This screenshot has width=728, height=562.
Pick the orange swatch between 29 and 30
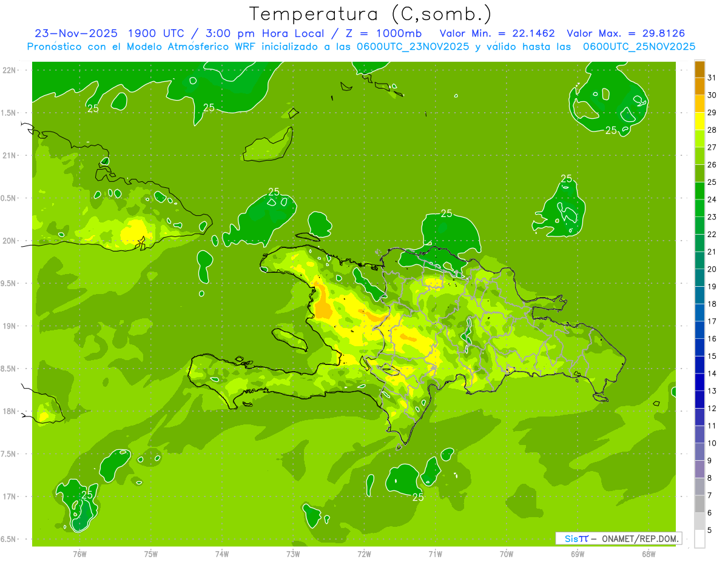click(699, 104)
